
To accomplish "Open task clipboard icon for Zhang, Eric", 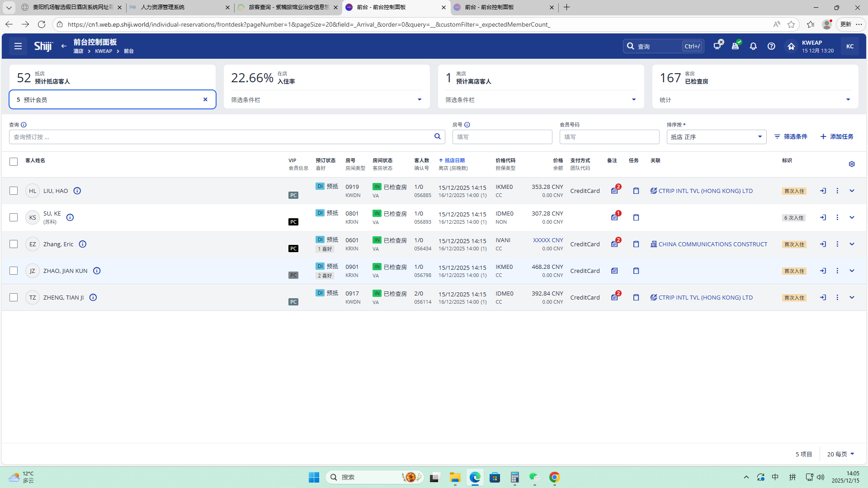I will point(636,244).
